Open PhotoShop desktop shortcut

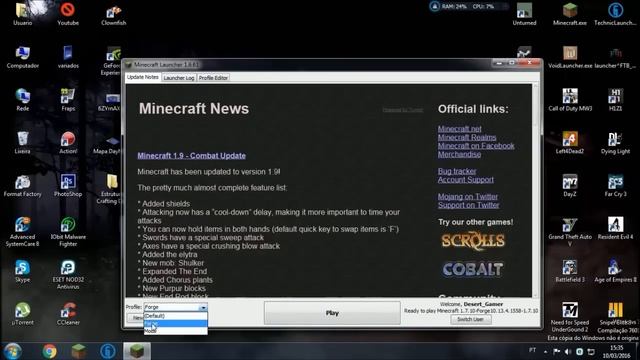(x=68, y=185)
